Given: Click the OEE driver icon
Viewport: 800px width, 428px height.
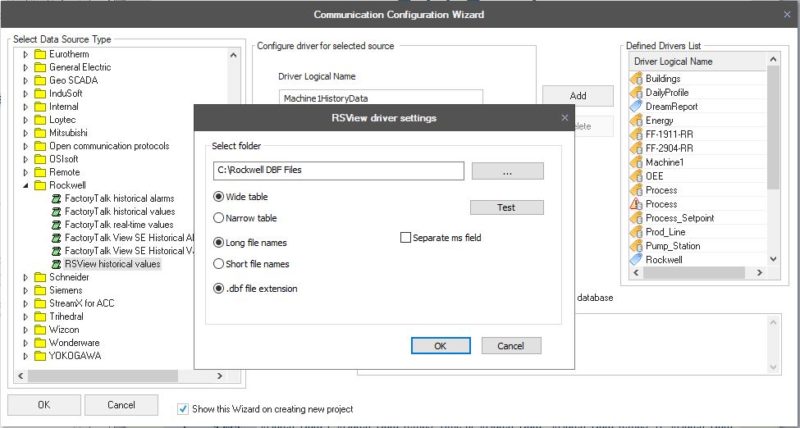Looking at the screenshot, I should pos(637,176).
